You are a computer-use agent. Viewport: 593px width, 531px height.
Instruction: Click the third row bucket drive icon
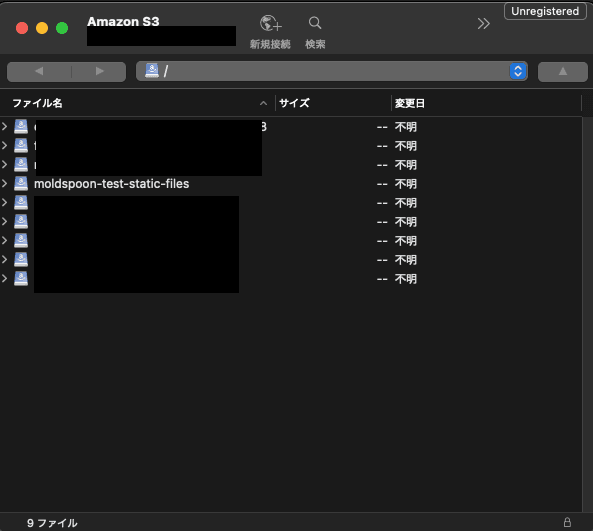(21, 164)
